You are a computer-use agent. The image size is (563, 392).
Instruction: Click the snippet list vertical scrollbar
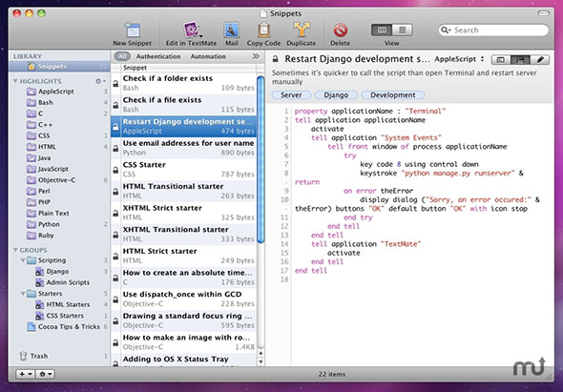pos(261,159)
